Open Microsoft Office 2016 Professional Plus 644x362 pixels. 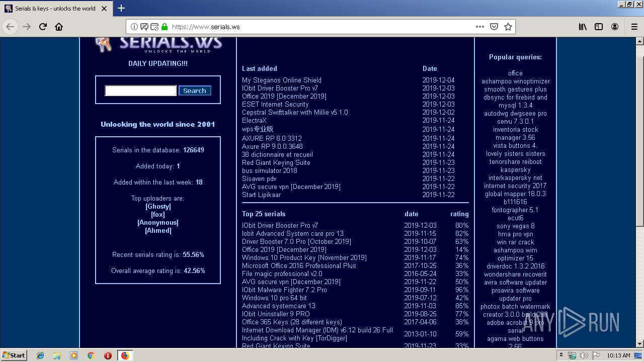point(299,265)
